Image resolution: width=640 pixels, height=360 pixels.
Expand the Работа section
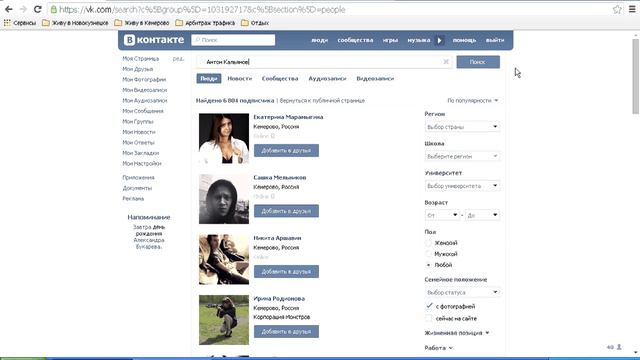438,348
